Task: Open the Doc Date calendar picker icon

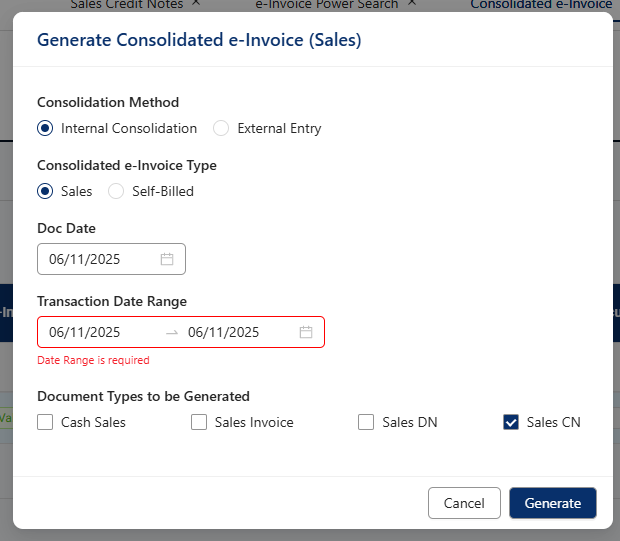Action: point(167,259)
